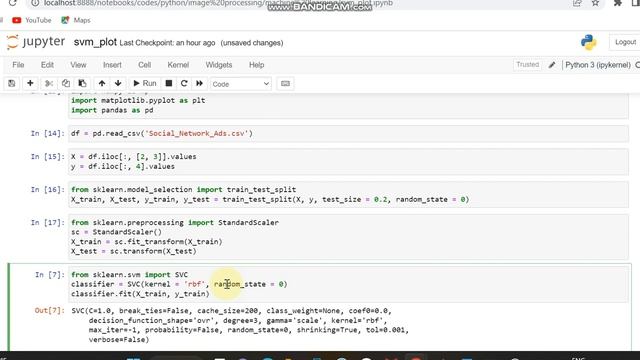This screenshot has width=640, height=360.
Task: Paste cells below icon
Action: 82,83
